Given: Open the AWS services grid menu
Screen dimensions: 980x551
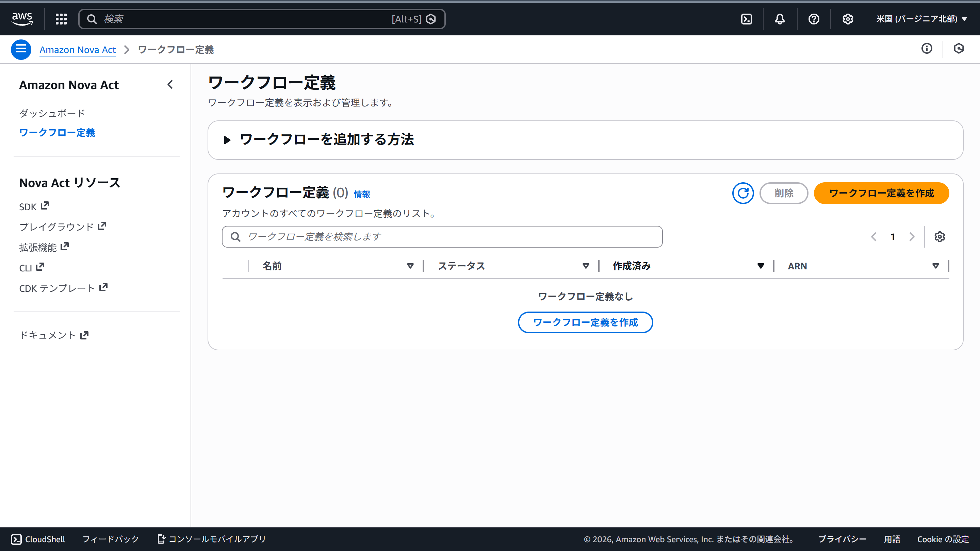Looking at the screenshot, I should [x=61, y=19].
